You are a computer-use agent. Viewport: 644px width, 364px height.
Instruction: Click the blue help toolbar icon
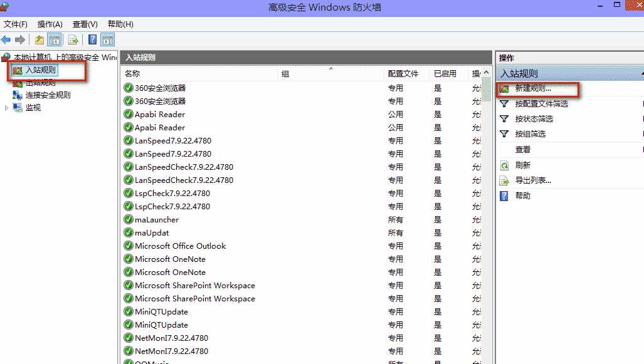point(93,40)
